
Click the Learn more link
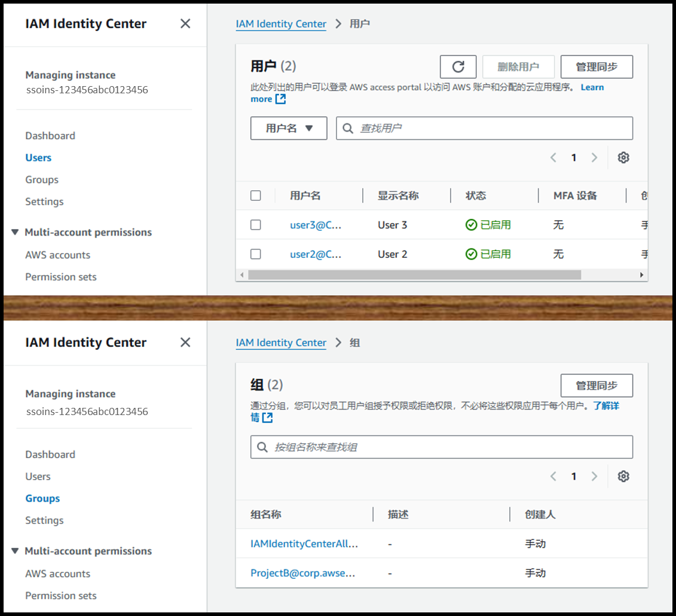(x=592, y=87)
